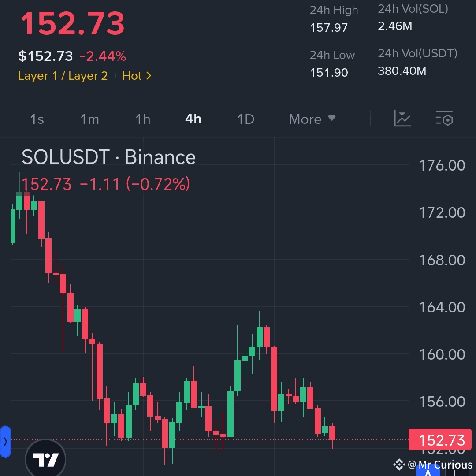Click the SOLUSDT · Binance chart title

(109, 157)
